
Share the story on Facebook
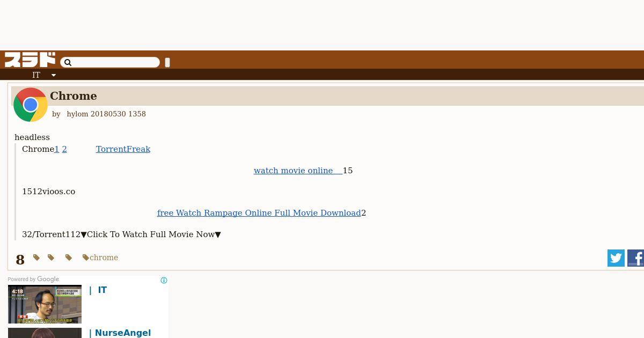pyautogui.click(x=636, y=258)
